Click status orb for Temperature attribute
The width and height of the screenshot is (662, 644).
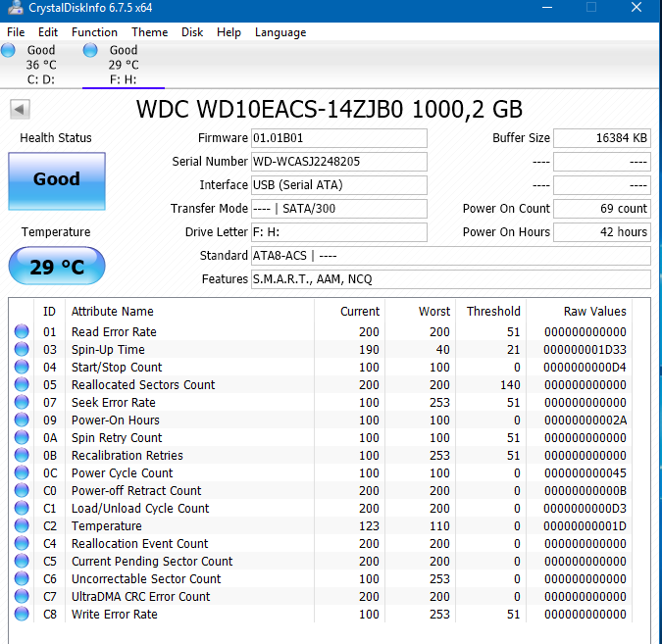coord(22,525)
